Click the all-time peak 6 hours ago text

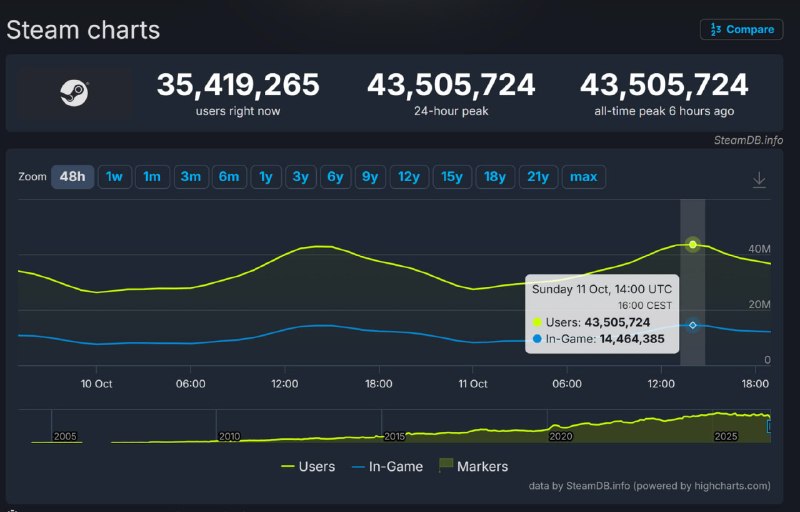pyautogui.click(x=664, y=111)
